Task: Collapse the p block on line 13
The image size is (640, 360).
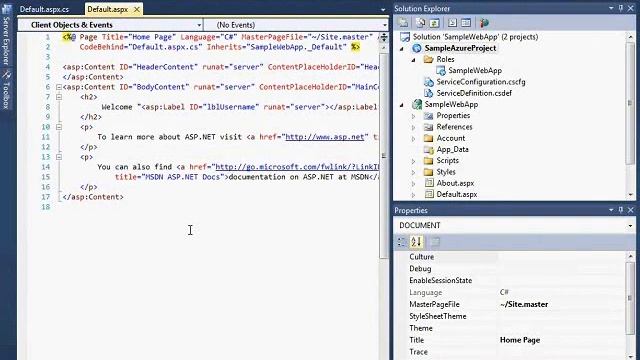Action: [x=59, y=157]
